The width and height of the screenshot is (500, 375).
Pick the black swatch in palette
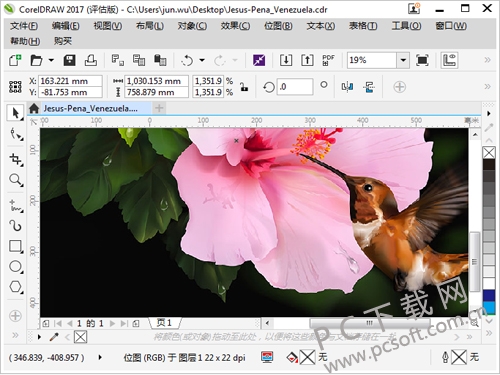coord(489,165)
